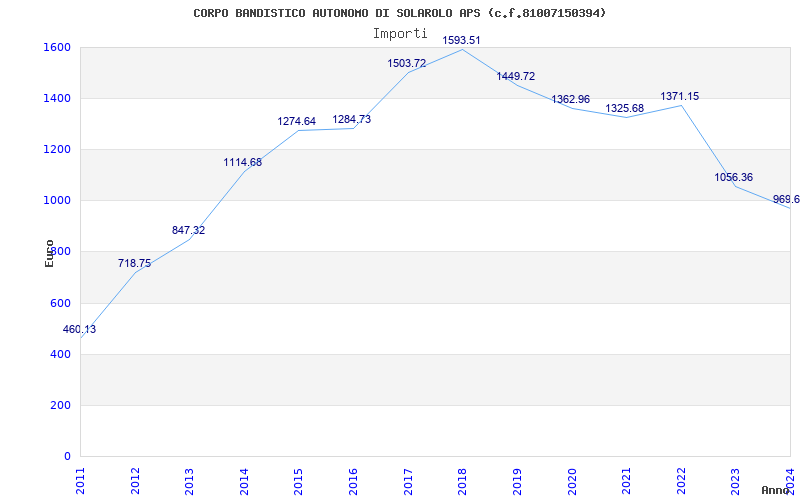
Task: Click the 1600 y-axis tick label
Action: point(58,47)
